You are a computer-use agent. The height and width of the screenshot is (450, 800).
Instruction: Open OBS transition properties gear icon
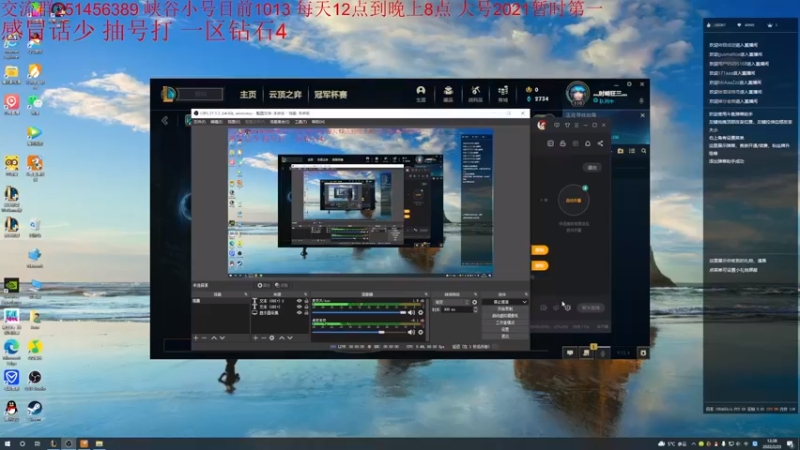[x=474, y=302]
